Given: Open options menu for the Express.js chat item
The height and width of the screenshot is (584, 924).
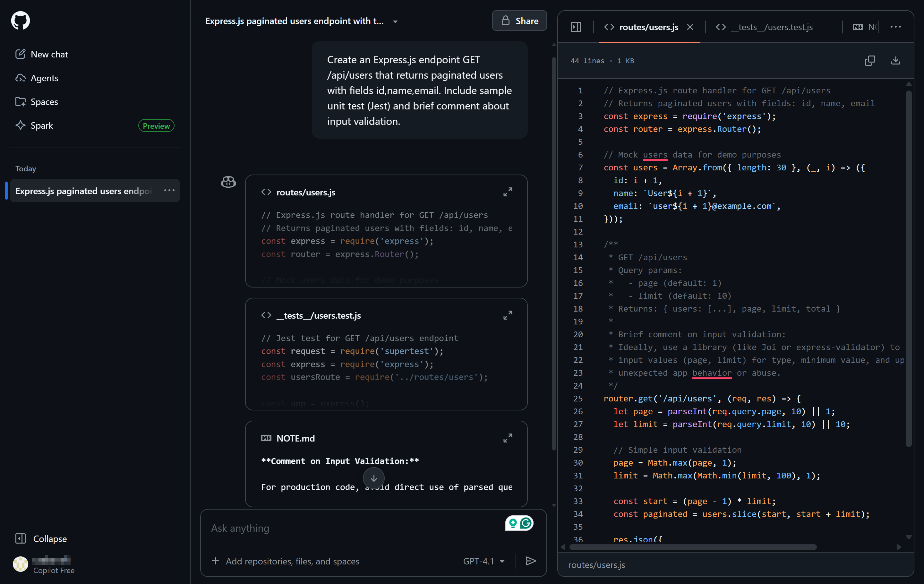Looking at the screenshot, I should (x=169, y=191).
